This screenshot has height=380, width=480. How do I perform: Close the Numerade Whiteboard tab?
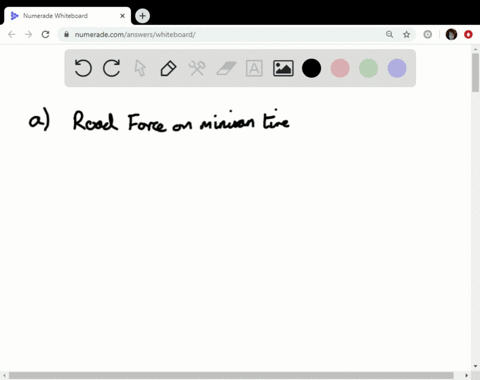click(122, 16)
